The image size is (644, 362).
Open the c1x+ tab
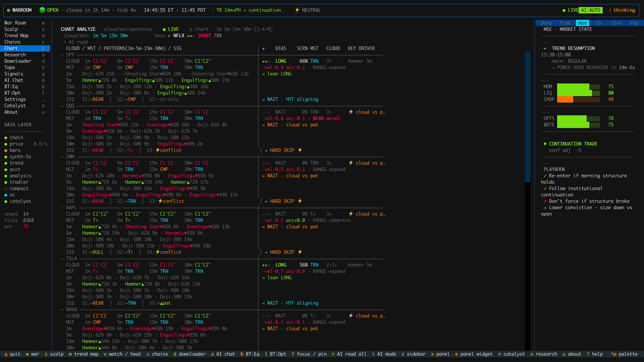616,23
